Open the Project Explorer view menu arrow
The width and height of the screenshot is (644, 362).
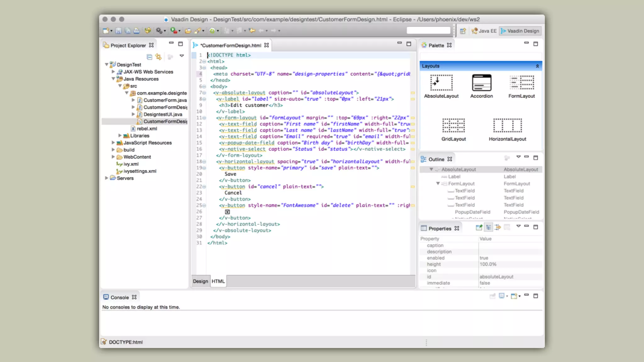[x=182, y=56]
